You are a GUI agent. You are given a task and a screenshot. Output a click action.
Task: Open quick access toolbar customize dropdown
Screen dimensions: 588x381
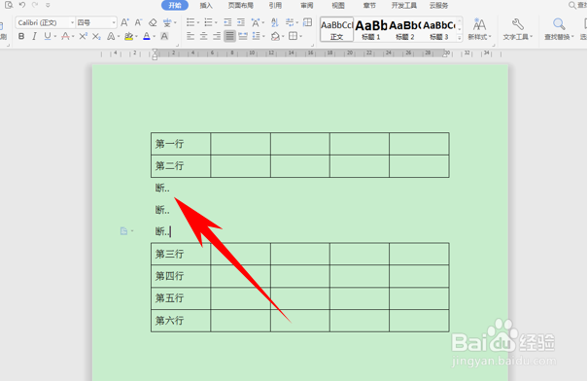48,5
